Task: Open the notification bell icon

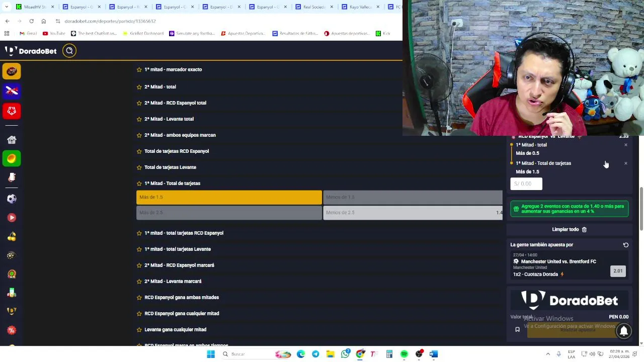Action: (x=624, y=330)
